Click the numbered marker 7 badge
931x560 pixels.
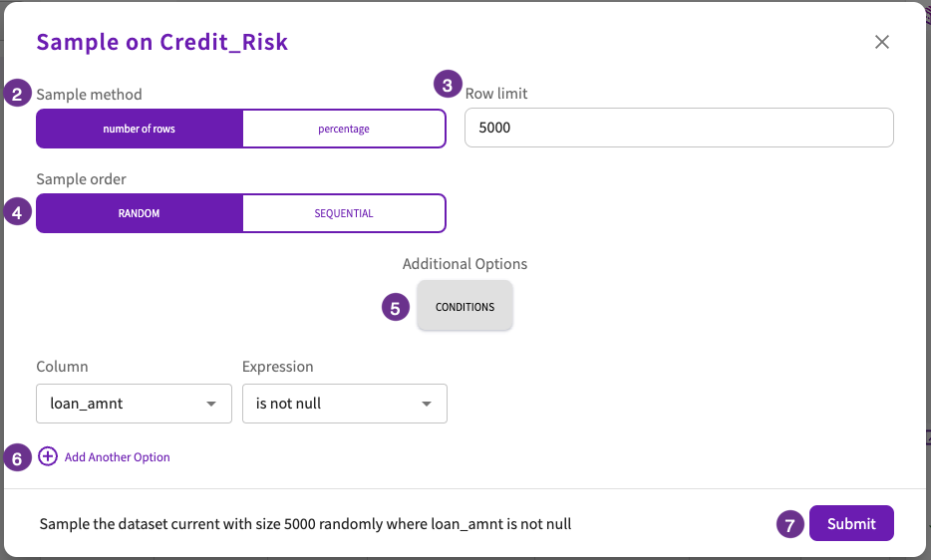[790, 524]
